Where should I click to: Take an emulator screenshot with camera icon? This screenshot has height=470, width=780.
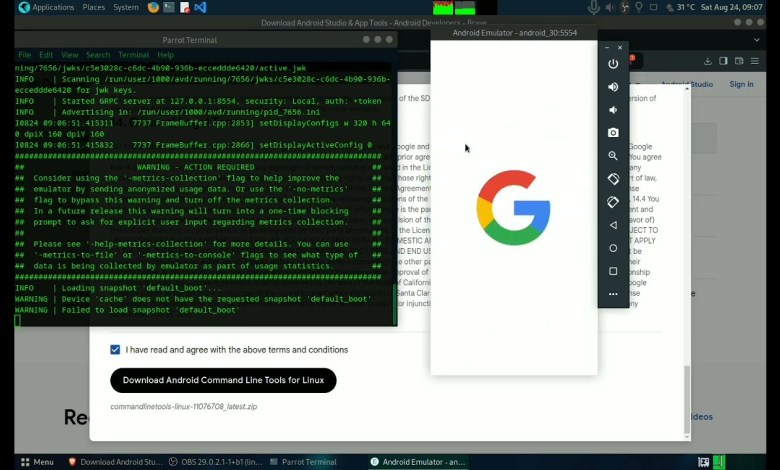[x=613, y=133]
